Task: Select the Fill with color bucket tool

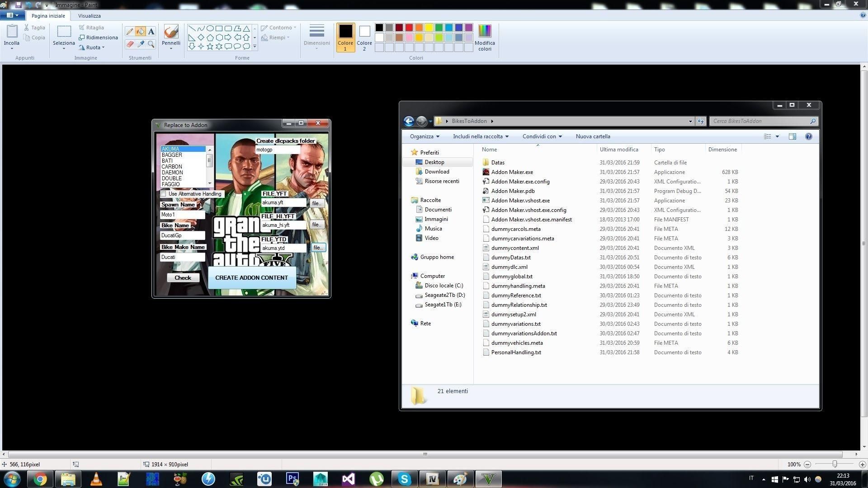Action: click(141, 31)
